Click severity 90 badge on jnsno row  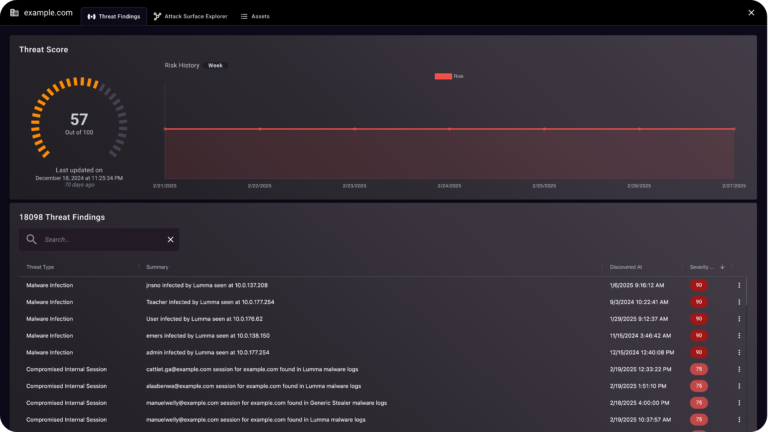(698, 285)
